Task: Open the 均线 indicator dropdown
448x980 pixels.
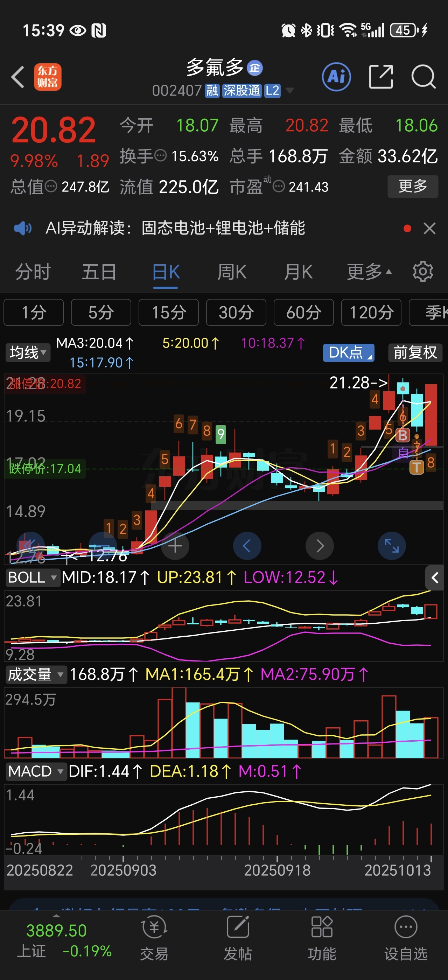Action: 28,352
